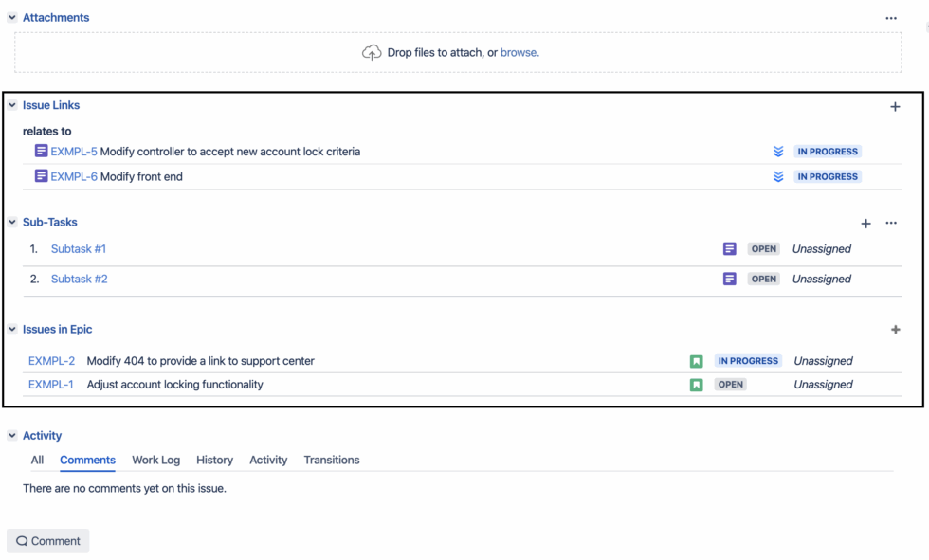929x560 pixels.
Task: Click the blue priority icon on EXMPL-6 row
Action: [x=777, y=176]
